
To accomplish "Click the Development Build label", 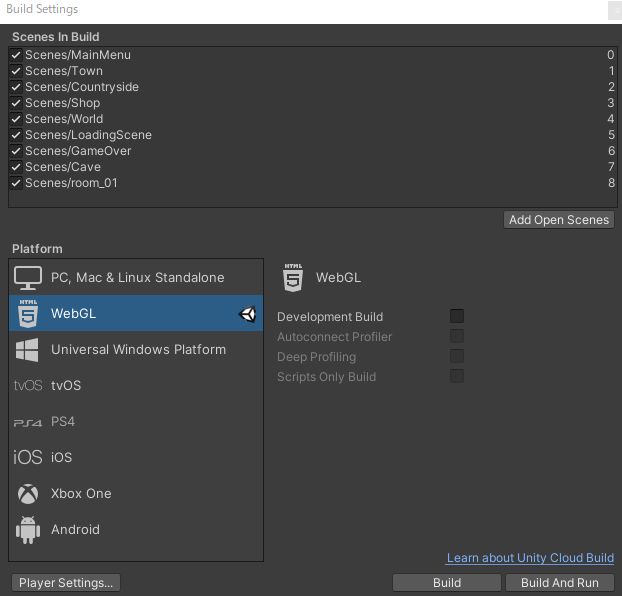I will (x=330, y=317).
